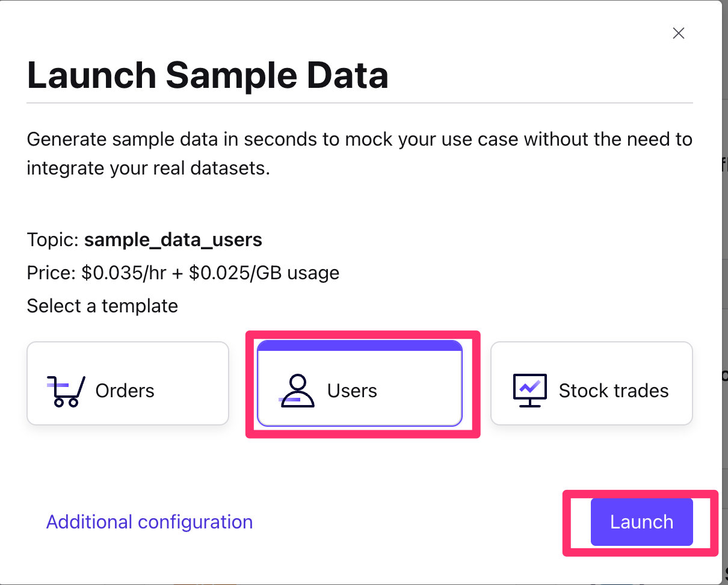
Task: Close the Launch Sample Data dialog
Action: tap(679, 34)
